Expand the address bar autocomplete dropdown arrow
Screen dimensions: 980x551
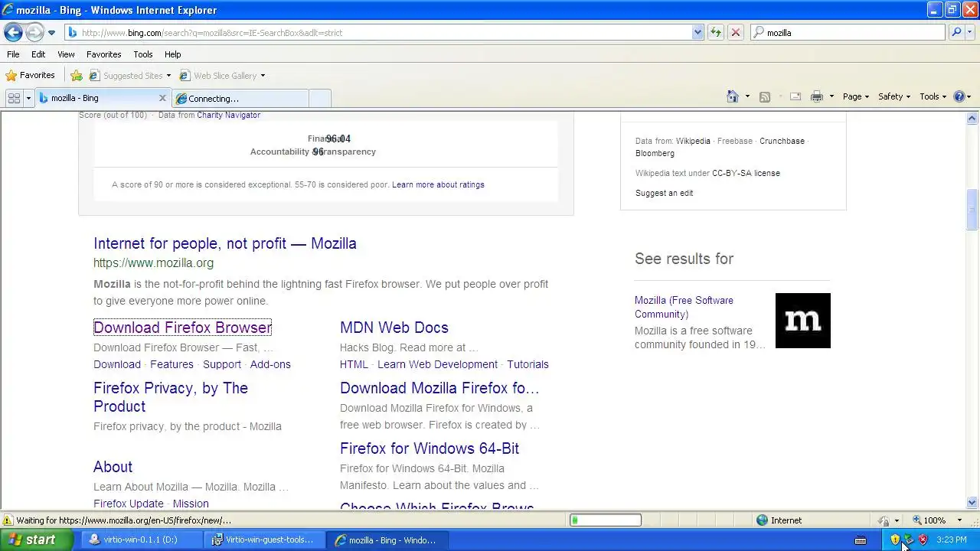click(x=697, y=33)
